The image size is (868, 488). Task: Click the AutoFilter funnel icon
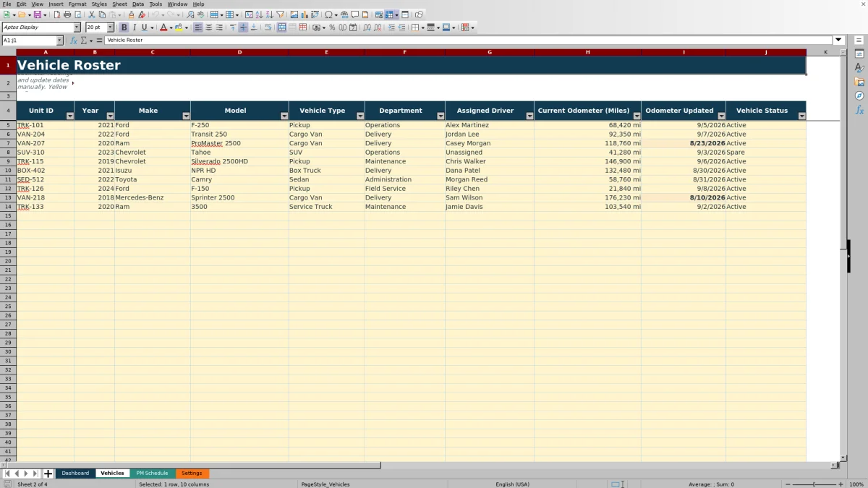tap(280, 14)
